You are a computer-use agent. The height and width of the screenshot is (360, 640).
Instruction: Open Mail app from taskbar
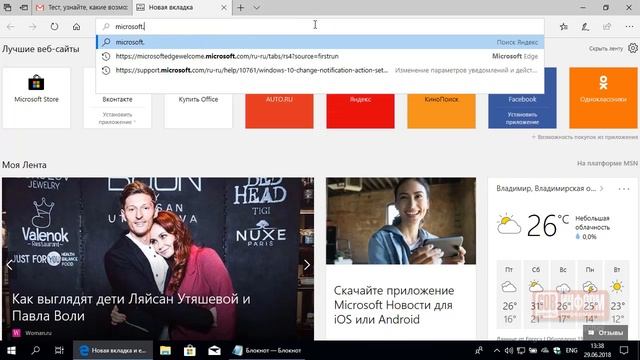214,350
